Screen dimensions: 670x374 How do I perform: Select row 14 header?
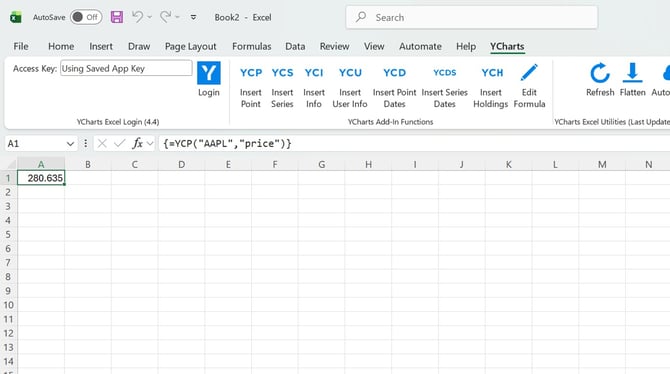point(8,362)
